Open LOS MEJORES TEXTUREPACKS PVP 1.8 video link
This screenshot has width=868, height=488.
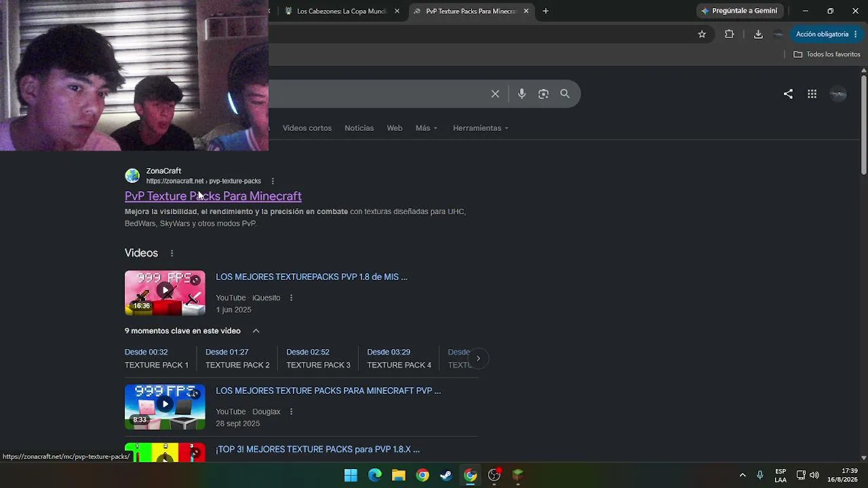[x=311, y=277]
